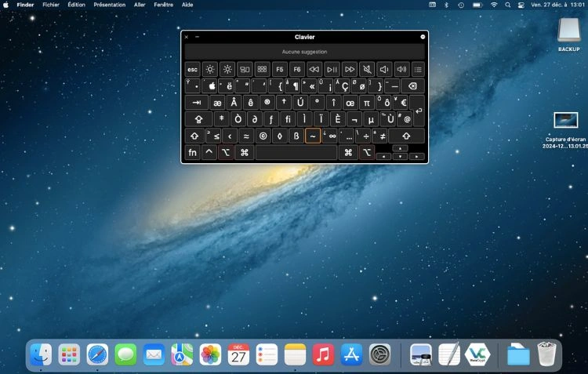
Task: Tap the Ç key
Action: pyautogui.click(x=343, y=86)
